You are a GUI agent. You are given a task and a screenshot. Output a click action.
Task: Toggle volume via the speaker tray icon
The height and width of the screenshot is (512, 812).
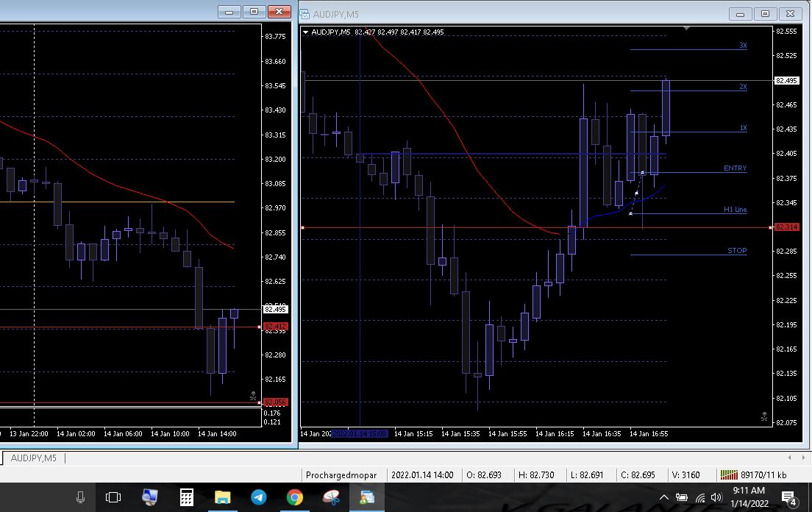tap(716, 498)
